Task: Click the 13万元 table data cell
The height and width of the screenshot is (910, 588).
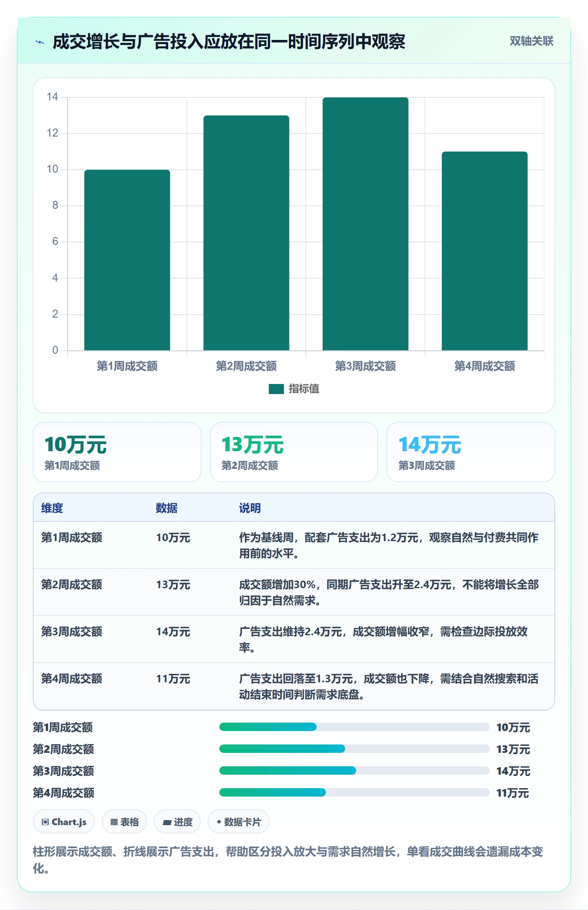Action: click(173, 584)
